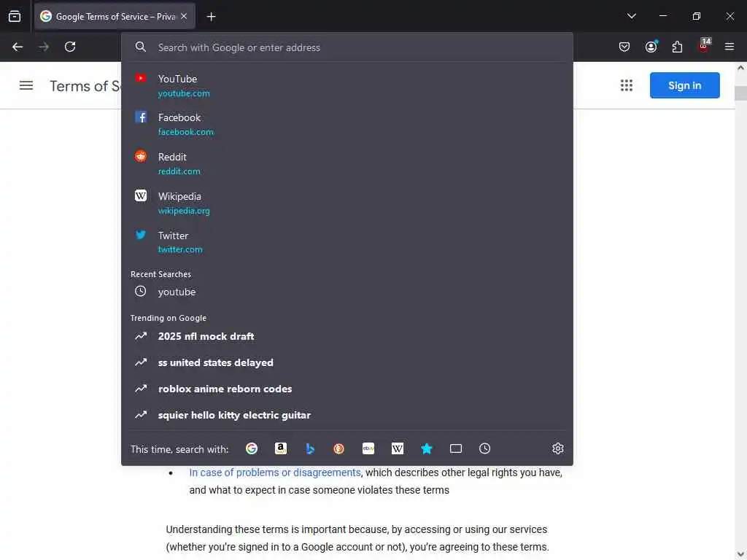The width and height of the screenshot is (747, 560).
Task: Click the Sign in button
Action: [x=684, y=85]
